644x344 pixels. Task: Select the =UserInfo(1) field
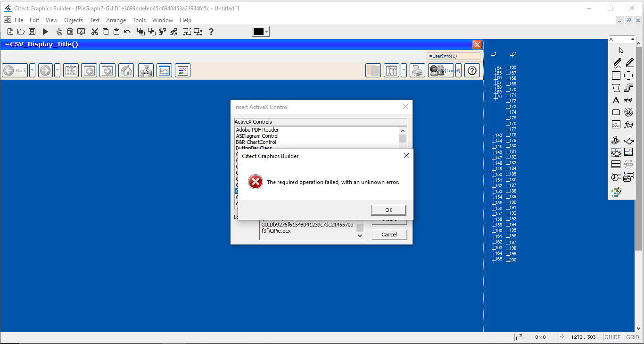(454, 56)
